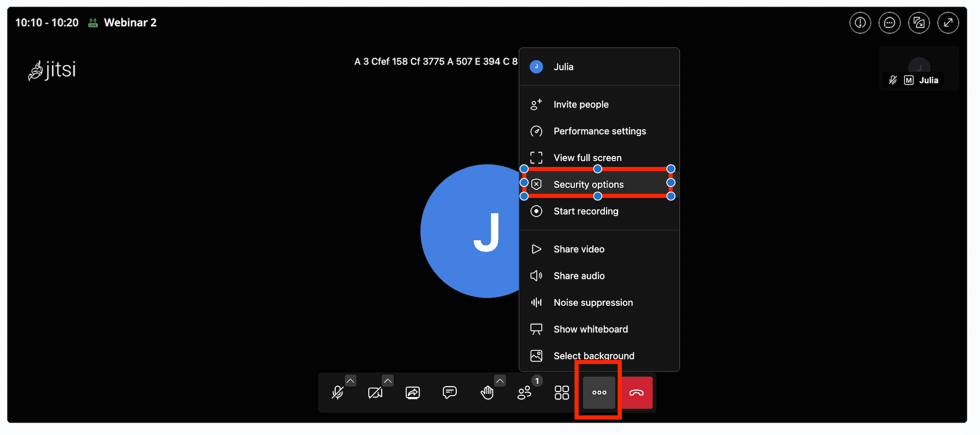Hang up with the red leave button

[x=636, y=392]
